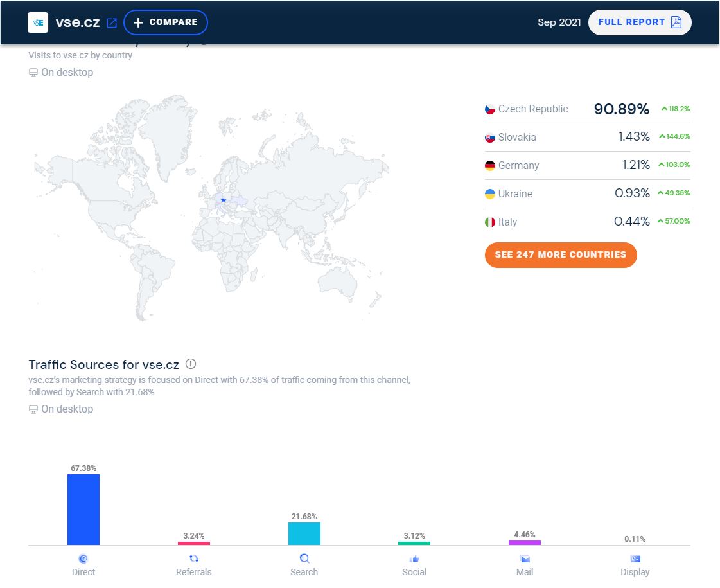Click the 90.89% Czech Republic share
The width and height of the screenshot is (720, 588).
click(622, 109)
